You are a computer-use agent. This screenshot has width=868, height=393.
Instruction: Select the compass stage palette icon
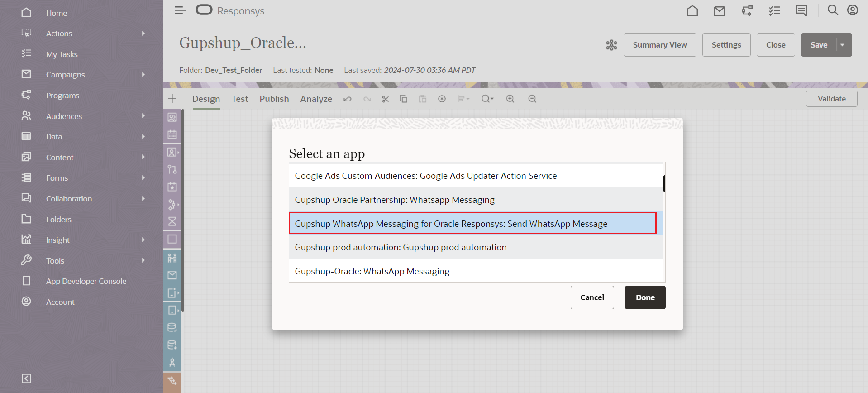click(x=172, y=362)
